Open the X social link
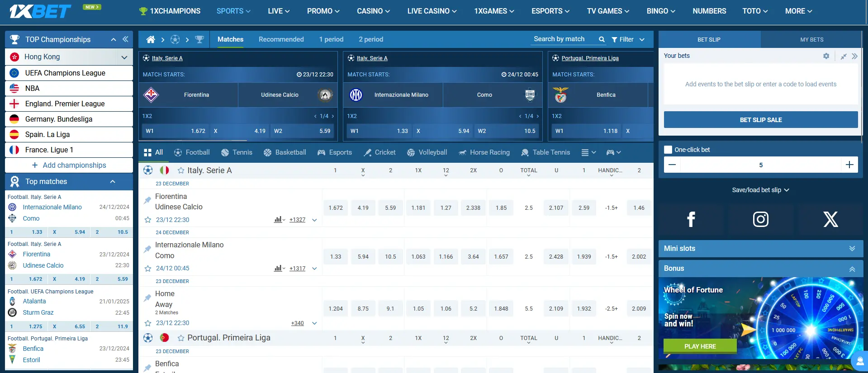 830,219
